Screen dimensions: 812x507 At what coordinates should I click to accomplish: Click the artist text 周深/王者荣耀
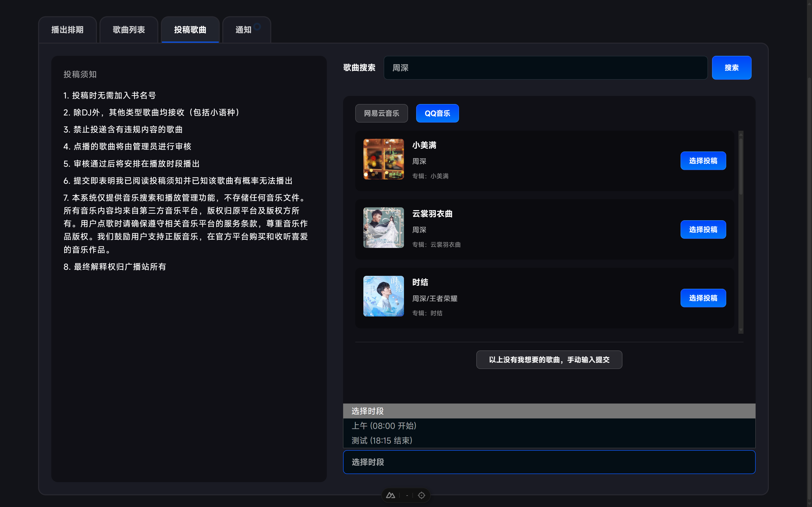pyautogui.click(x=434, y=298)
